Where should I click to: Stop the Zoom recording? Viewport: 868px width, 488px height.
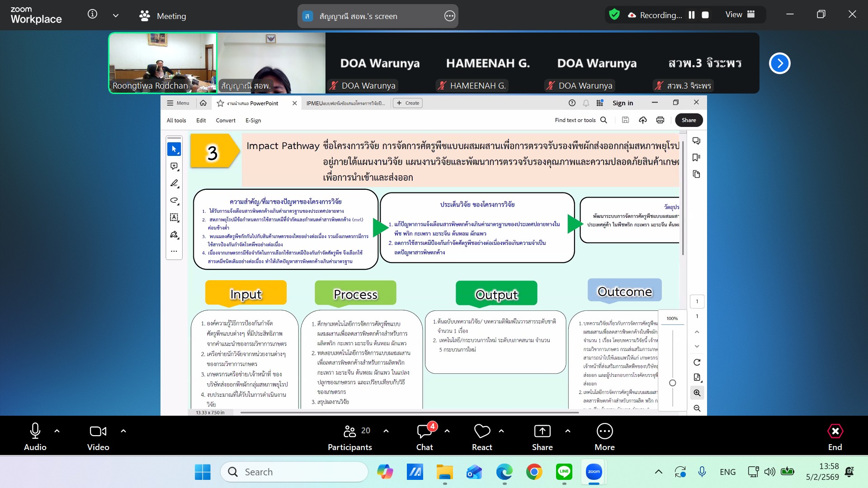705,15
